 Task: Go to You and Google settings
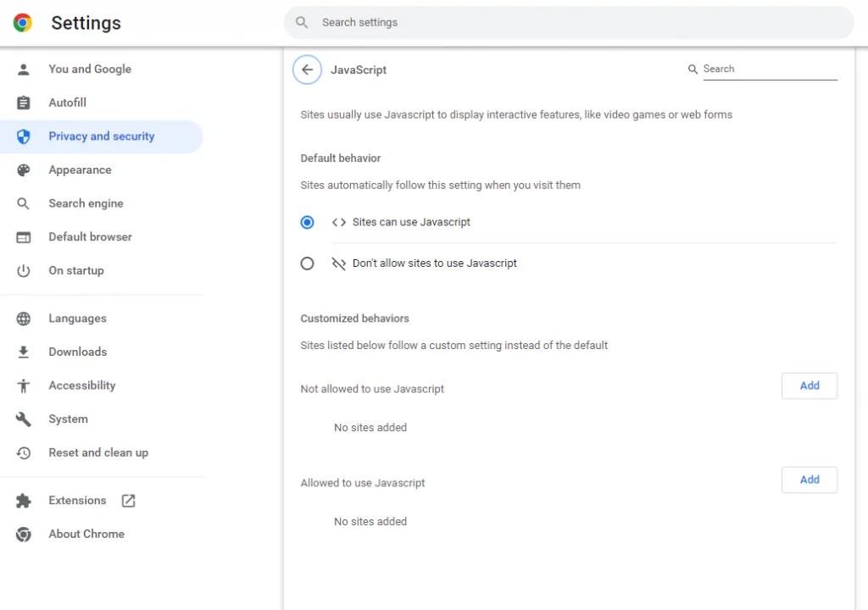click(x=90, y=69)
